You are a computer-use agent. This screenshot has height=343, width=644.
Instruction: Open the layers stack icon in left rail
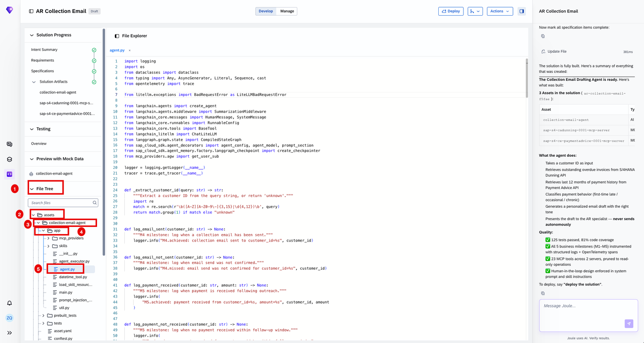click(x=9, y=159)
